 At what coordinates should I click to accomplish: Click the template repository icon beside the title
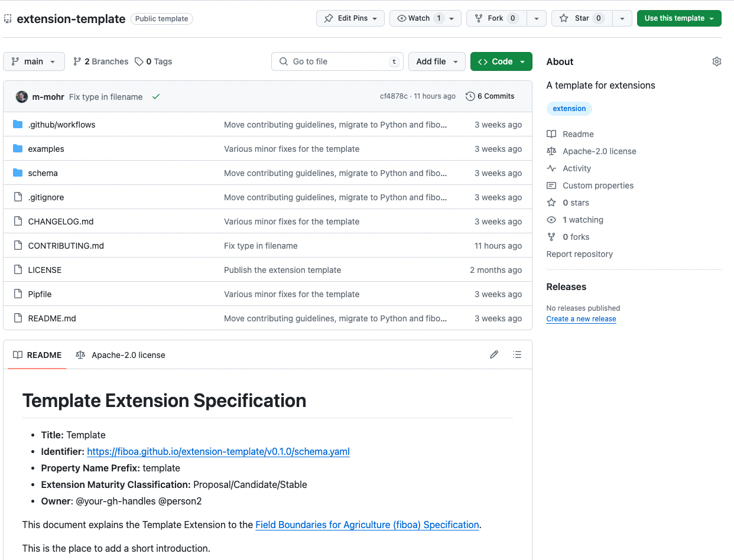point(8,18)
